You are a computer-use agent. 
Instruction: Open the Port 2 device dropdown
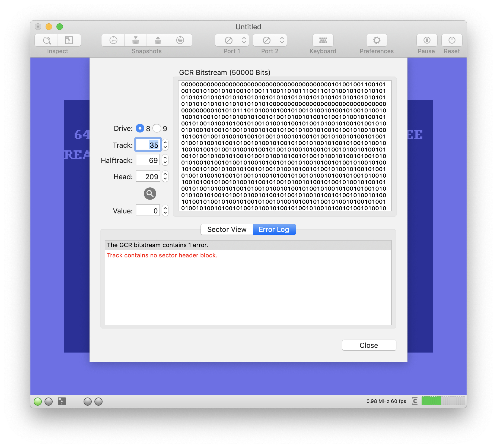[x=270, y=40]
